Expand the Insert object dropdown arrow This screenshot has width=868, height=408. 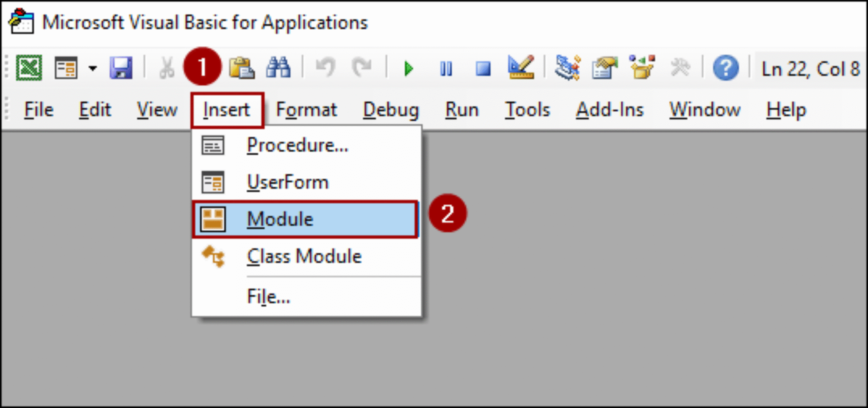[x=92, y=69]
